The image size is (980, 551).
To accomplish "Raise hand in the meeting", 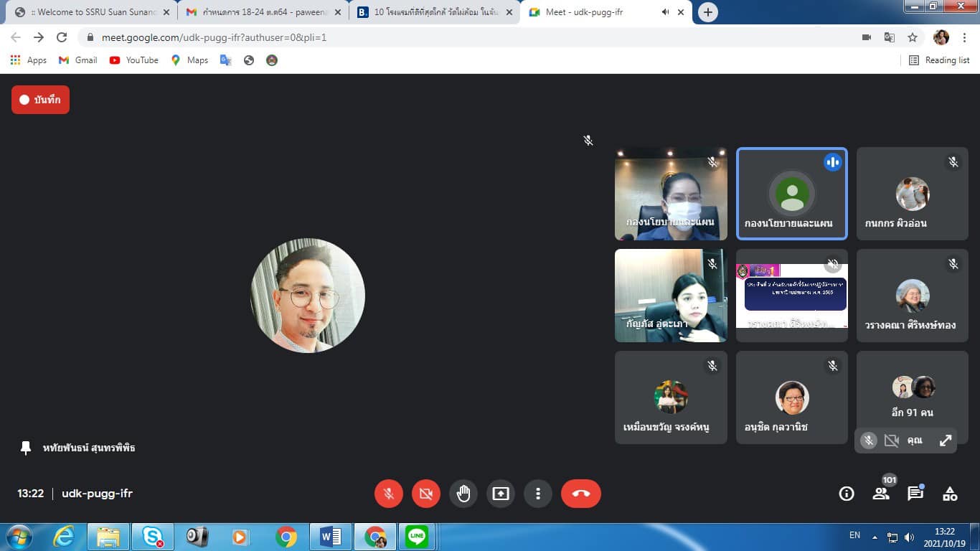I will [463, 494].
